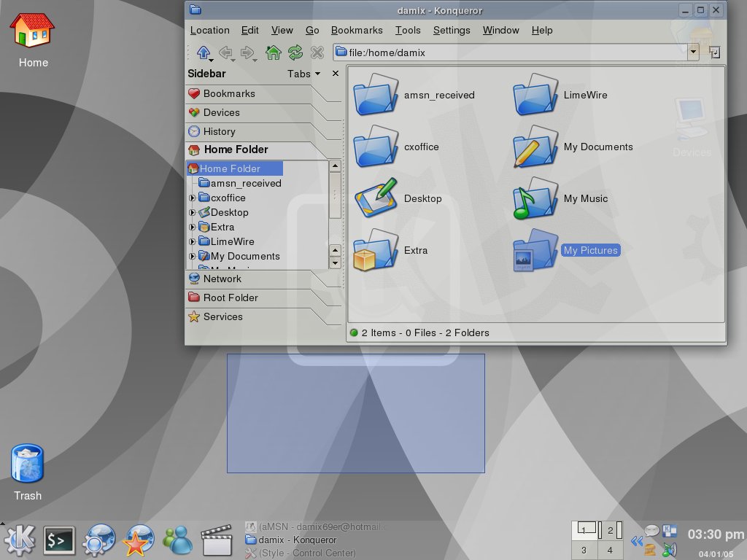The height and width of the screenshot is (560, 747).
Task: Select the My Music folder icon in the main view
Action: tap(535, 198)
